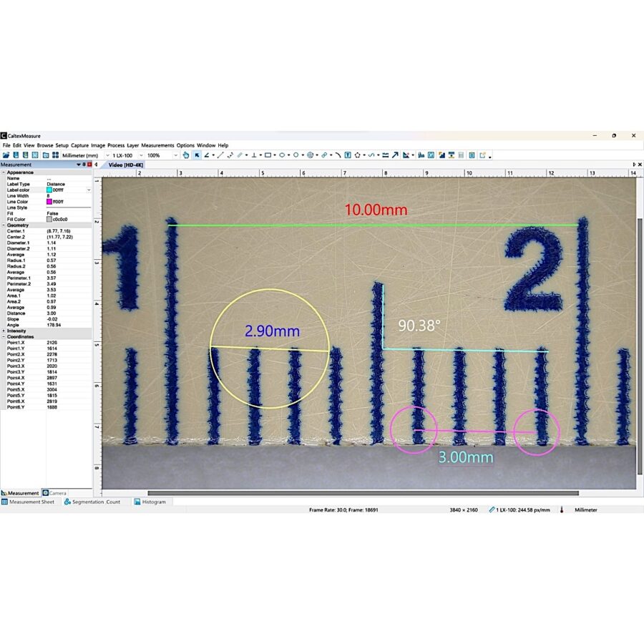Select the ellipse measurement tool
The height and width of the screenshot is (644, 644).
[x=282, y=155]
